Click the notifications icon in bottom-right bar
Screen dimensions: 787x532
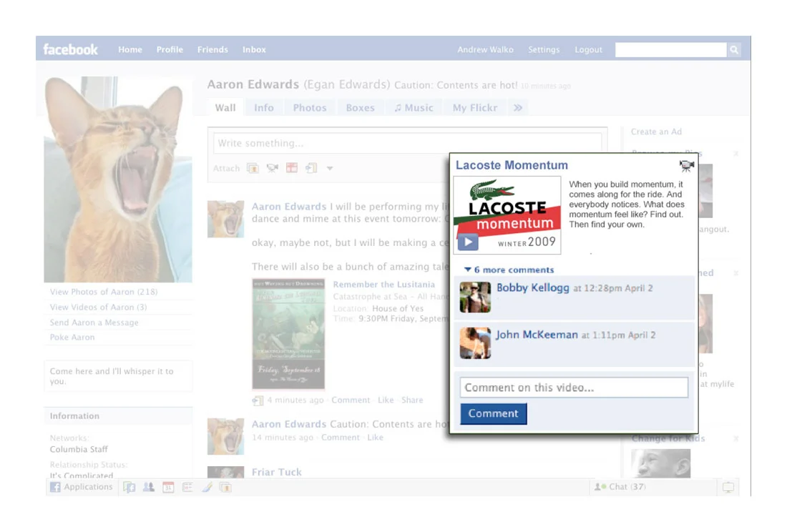click(x=728, y=488)
